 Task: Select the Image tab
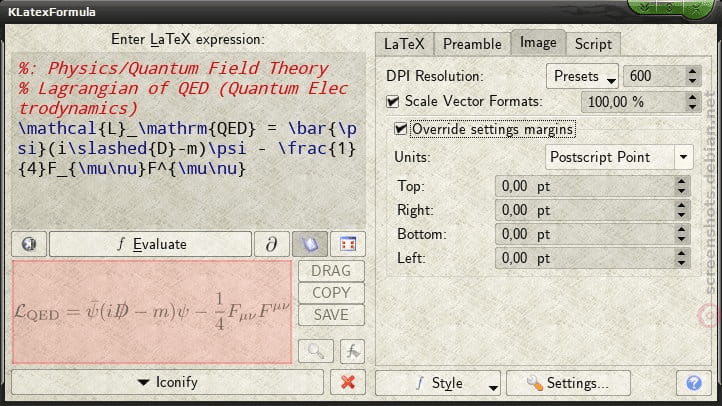[x=538, y=43]
